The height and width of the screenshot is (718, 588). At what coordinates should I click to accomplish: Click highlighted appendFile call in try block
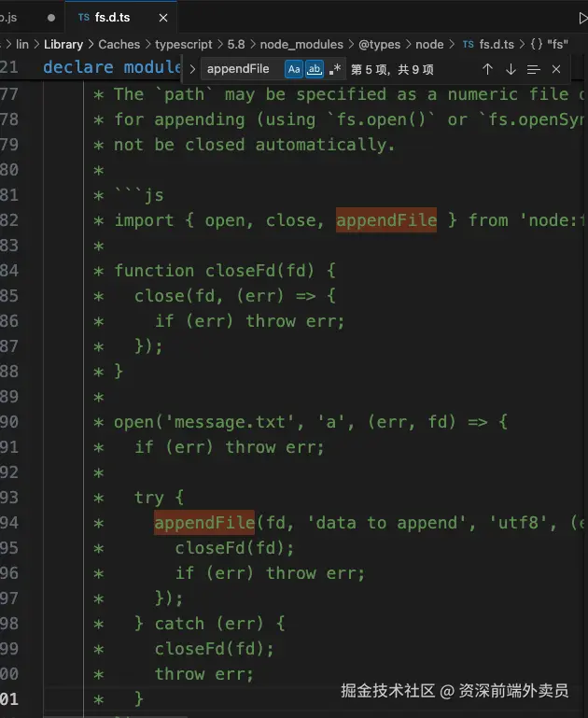(x=204, y=523)
